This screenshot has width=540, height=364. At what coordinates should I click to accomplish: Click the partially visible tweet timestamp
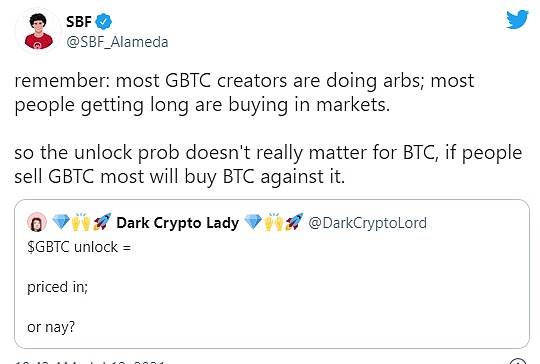[90, 362]
